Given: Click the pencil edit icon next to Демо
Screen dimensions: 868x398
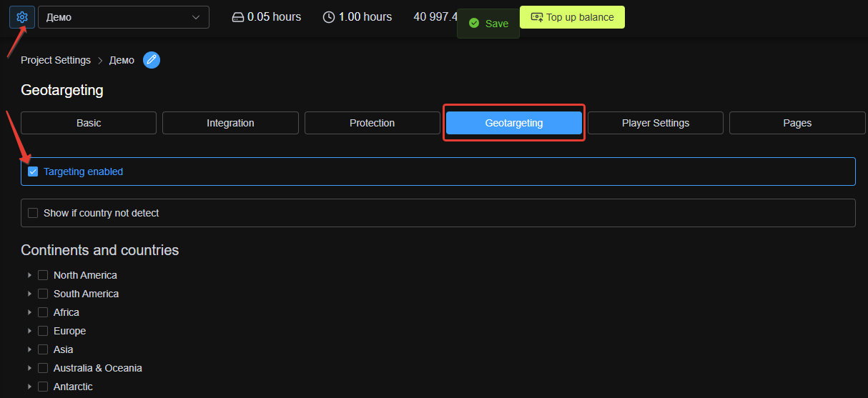Looking at the screenshot, I should click(152, 60).
